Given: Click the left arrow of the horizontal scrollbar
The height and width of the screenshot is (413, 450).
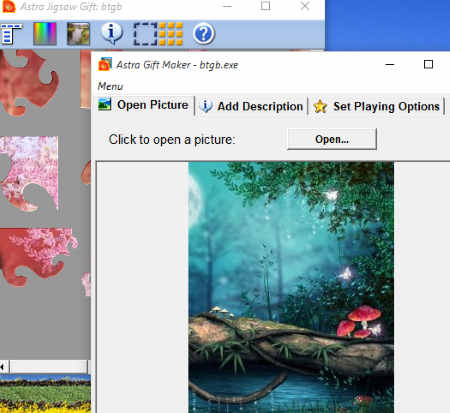Looking at the screenshot, I should point(3,366).
